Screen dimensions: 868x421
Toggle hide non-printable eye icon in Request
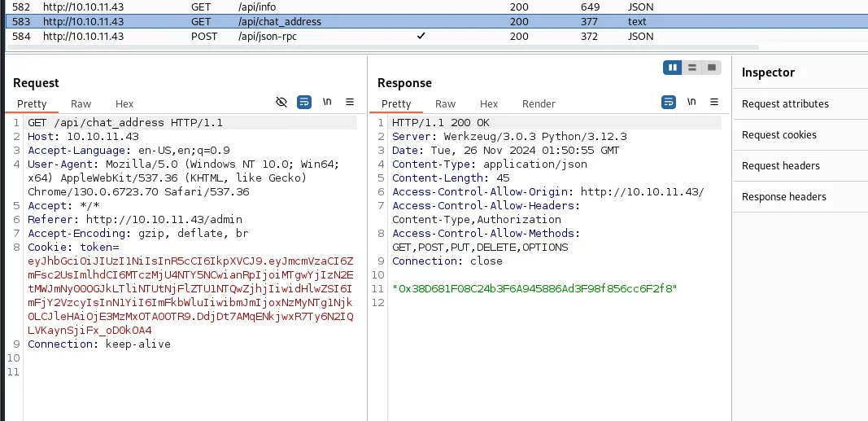[281, 102]
